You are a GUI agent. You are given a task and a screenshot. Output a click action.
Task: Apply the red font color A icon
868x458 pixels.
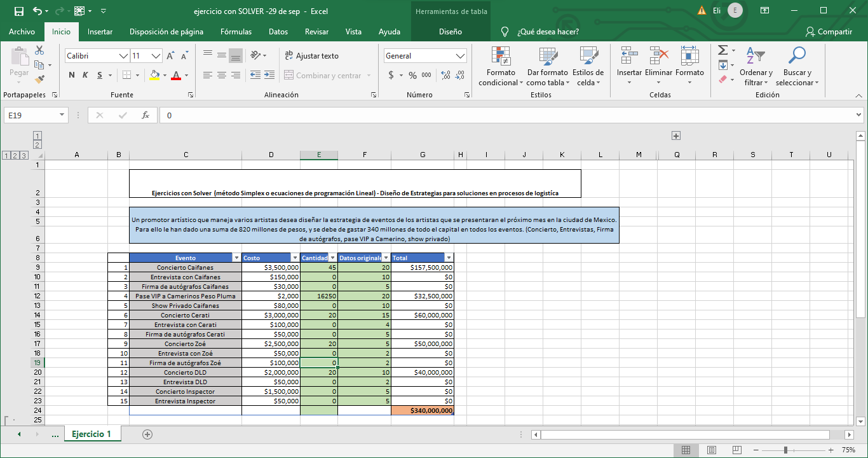point(175,75)
